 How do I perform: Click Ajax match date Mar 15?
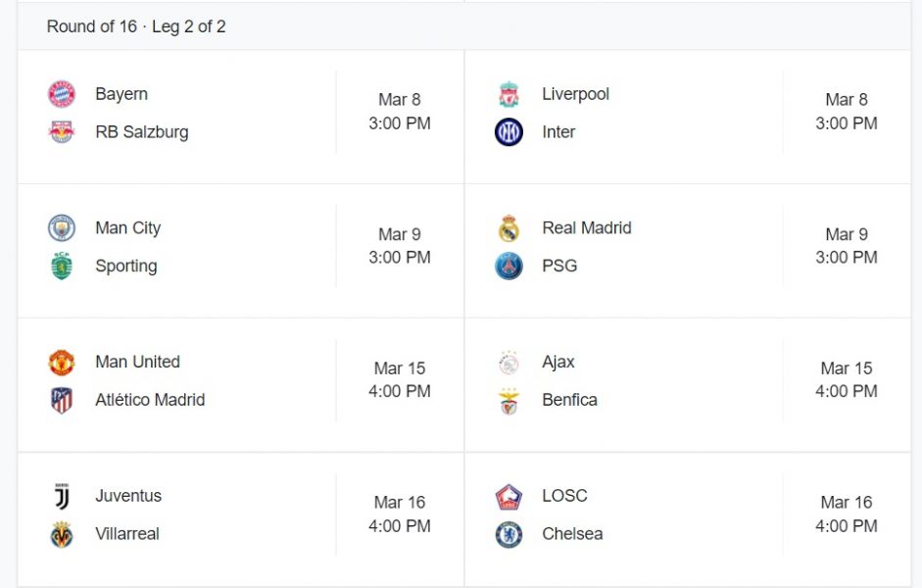[x=847, y=368]
